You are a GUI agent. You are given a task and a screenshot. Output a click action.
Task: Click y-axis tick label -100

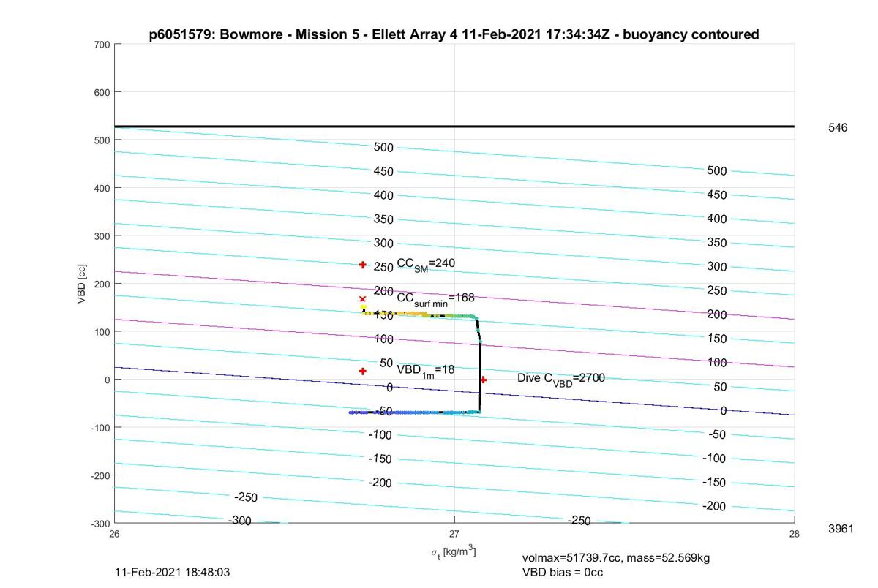pos(100,427)
